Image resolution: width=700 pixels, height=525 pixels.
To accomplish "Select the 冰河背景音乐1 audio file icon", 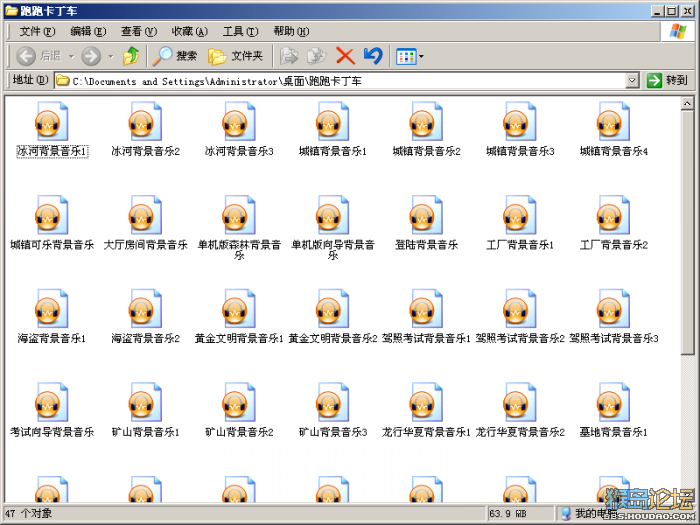I will point(52,121).
